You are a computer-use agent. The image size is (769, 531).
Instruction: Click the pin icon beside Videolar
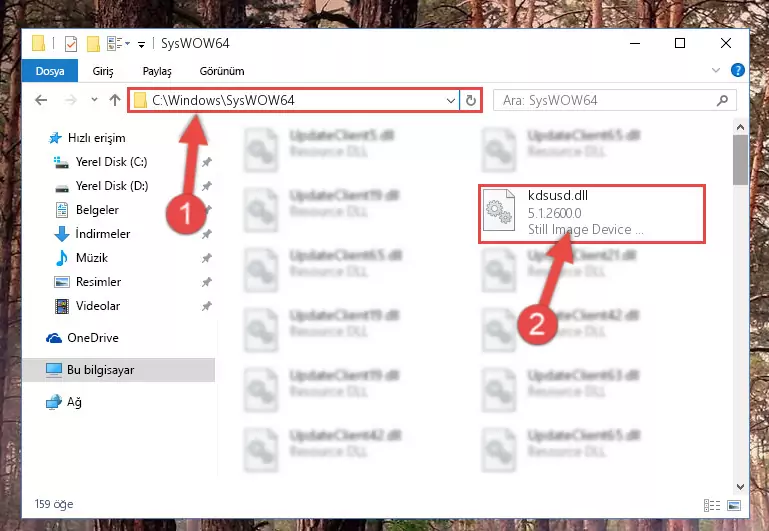tap(206, 306)
